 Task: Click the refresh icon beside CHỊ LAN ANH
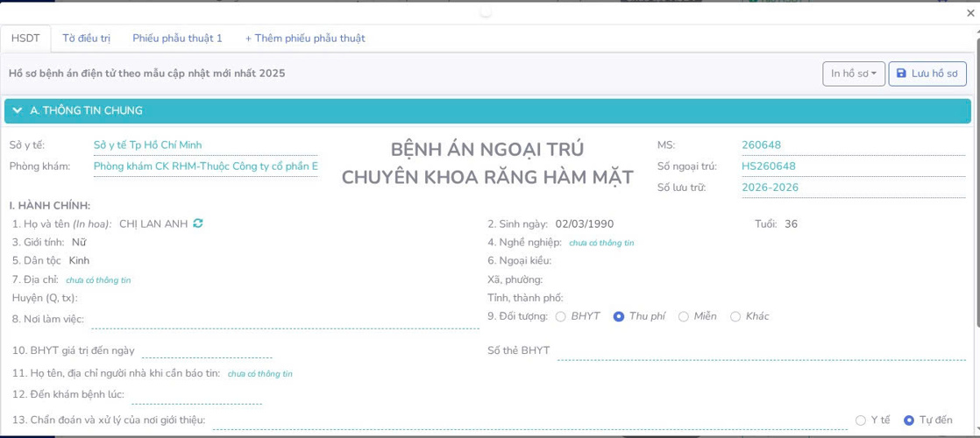pyautogui.click(x=198, y=223)
